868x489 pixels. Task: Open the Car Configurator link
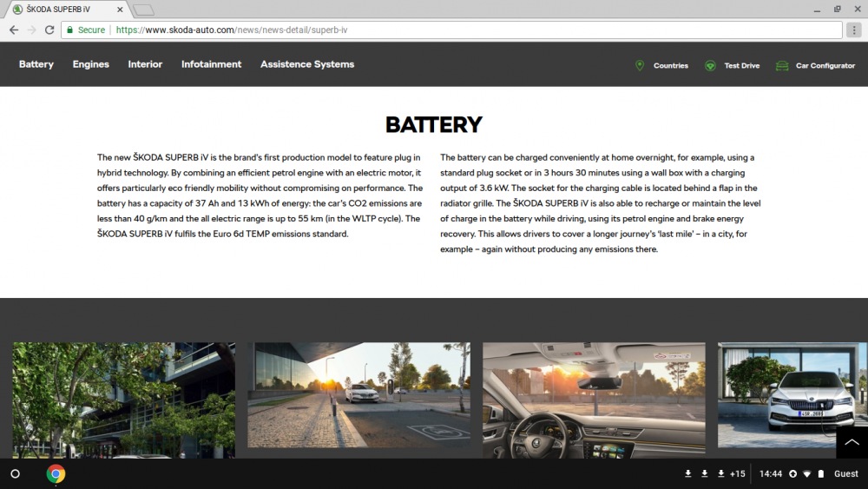click(825, 65)
